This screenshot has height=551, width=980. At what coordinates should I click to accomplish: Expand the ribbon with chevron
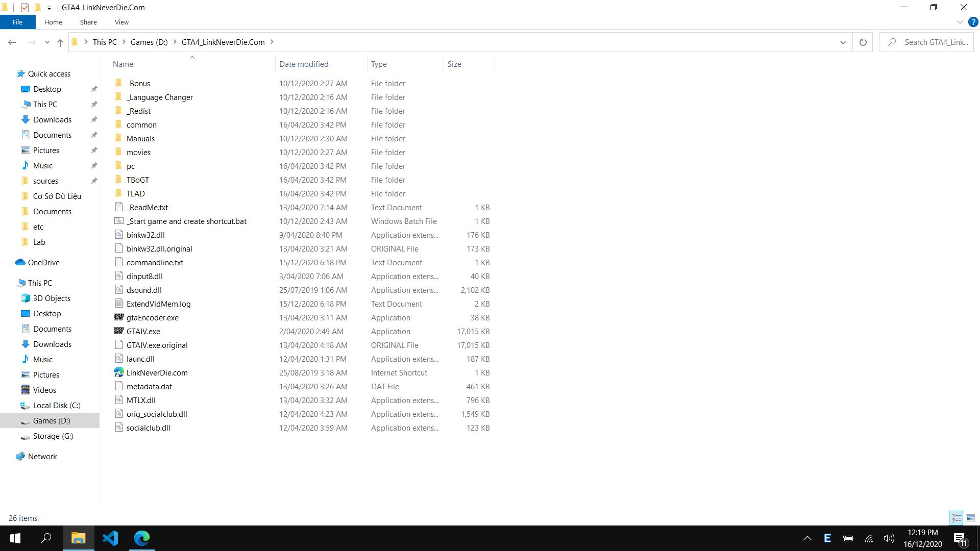click(960, 22)
